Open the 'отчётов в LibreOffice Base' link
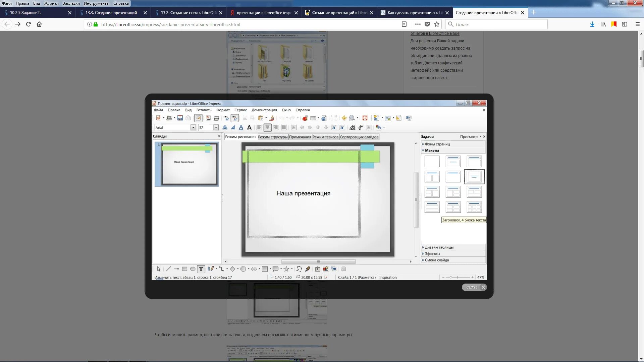644x362 pixels. 435,34
